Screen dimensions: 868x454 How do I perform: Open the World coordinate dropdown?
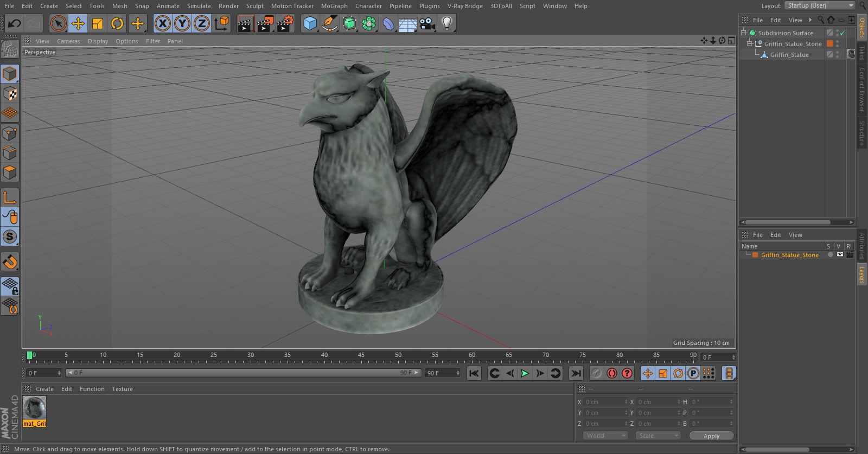[605, 436]
